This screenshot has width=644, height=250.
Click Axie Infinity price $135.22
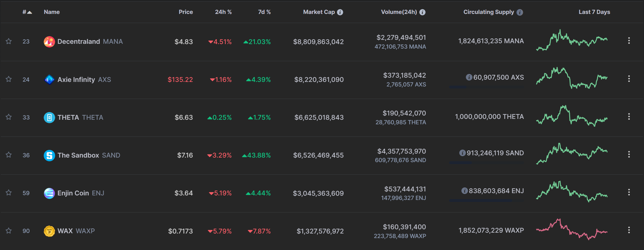(x=180, y=80)
